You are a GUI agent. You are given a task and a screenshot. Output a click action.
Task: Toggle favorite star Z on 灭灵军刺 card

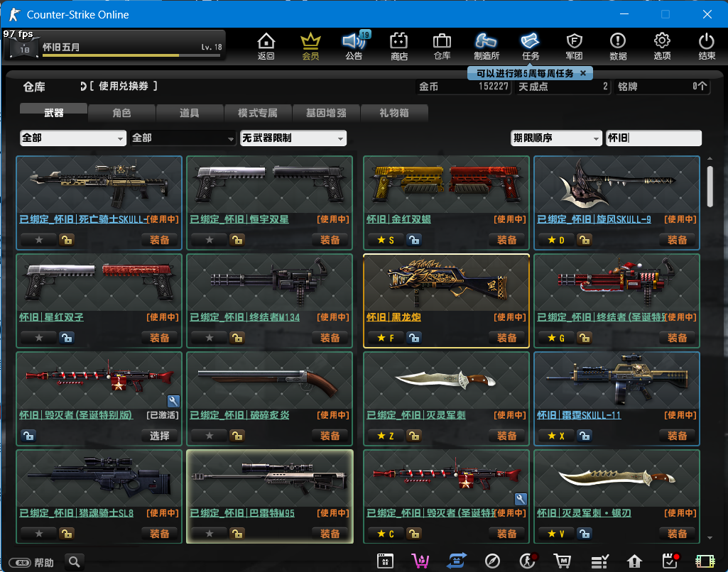pyautogui.click(x=386, y=436)
